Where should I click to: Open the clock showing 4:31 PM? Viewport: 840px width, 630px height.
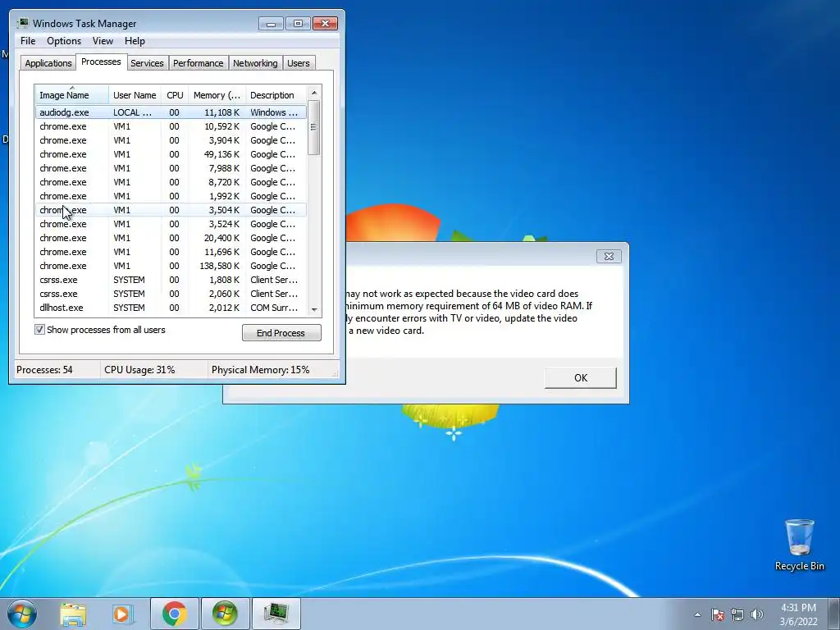[x=798, y=608]
